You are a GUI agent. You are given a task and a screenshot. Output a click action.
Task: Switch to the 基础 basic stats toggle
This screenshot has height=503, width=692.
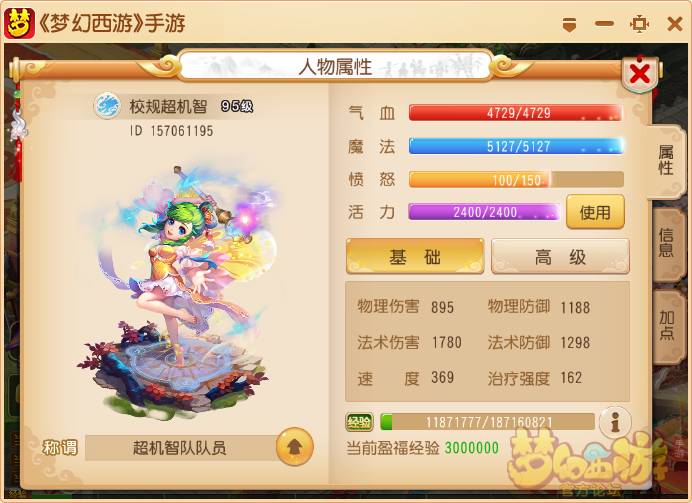[x=415, y=256]
